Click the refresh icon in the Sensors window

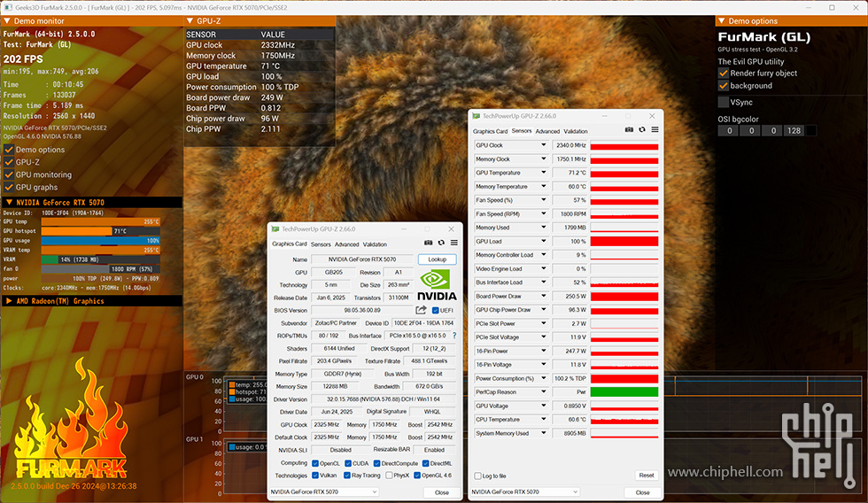pos(641,130)
